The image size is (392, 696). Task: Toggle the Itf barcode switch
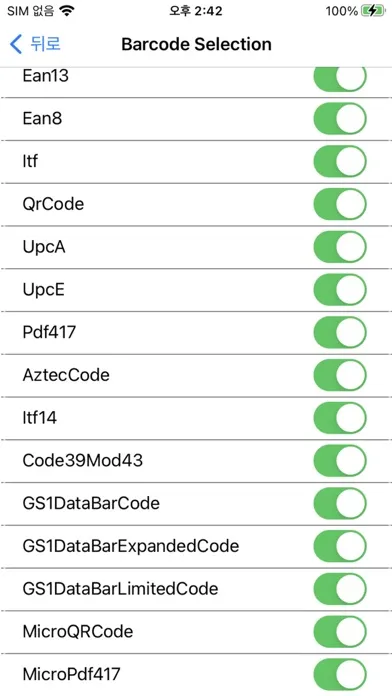(340, 161)
